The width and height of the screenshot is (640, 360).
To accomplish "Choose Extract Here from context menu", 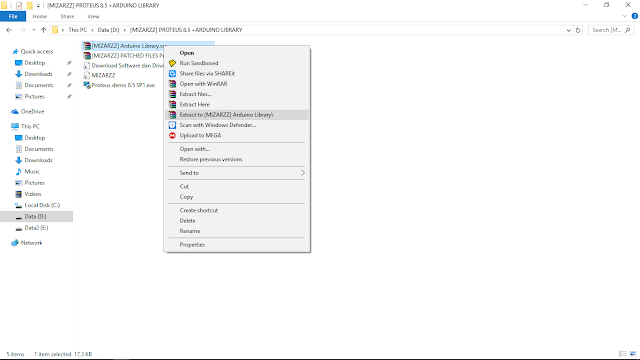I will (237, 104).
